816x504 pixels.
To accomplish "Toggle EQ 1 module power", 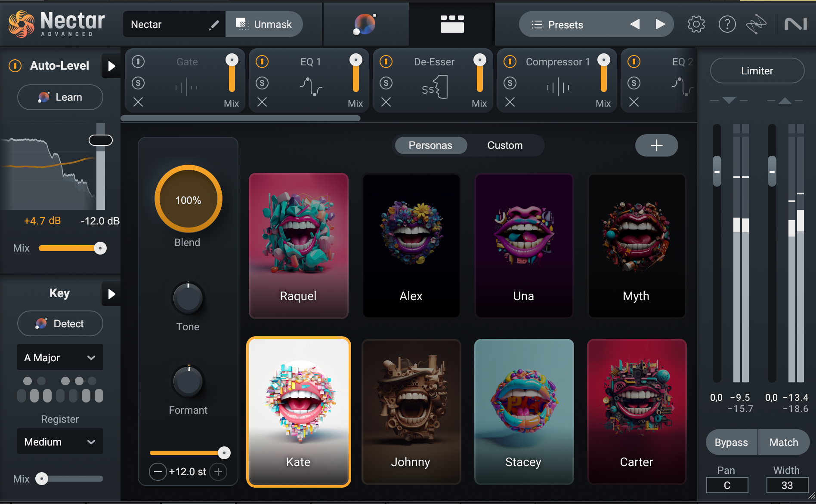I will (x=262, y=61).
